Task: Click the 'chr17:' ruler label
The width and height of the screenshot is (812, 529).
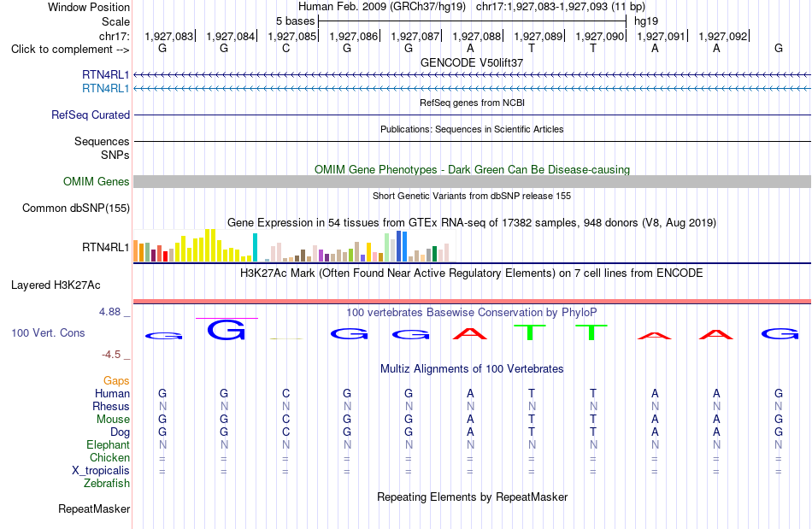Action: 115,36
